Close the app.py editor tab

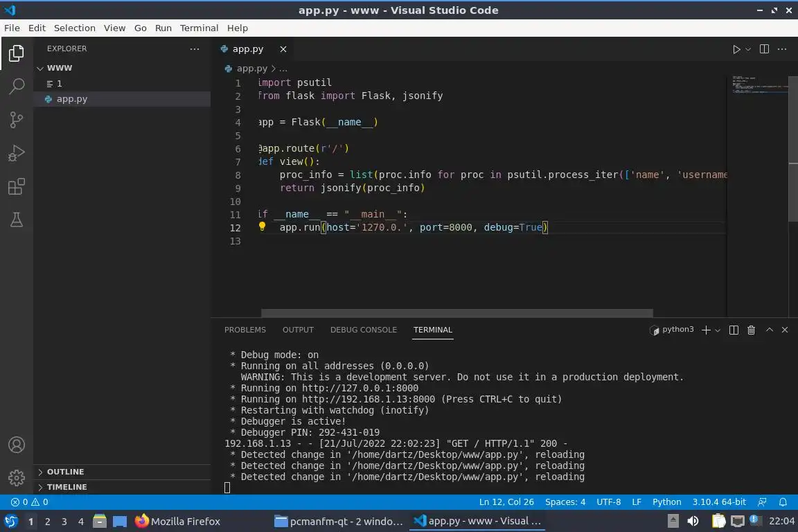[x=283, y=49]
